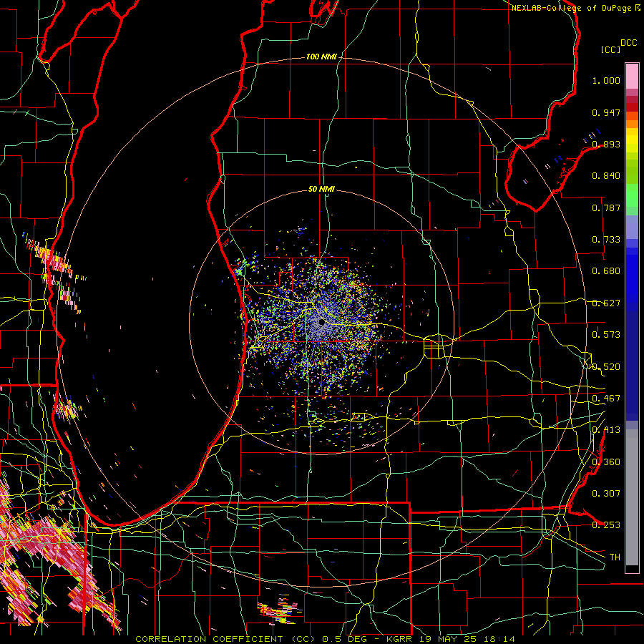The height and width of the screenshot is (644, 644).
Task: Select the 0.360 scale value
Action: tap(606, 462)
